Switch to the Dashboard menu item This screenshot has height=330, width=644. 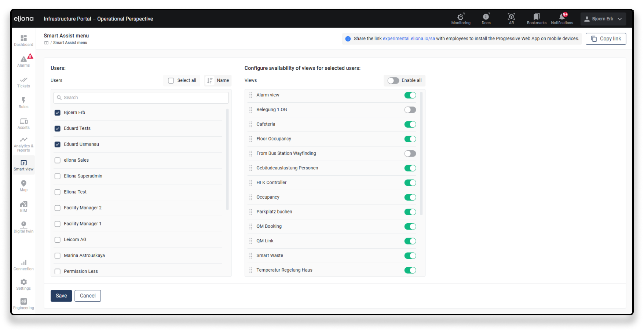point(24,40)
